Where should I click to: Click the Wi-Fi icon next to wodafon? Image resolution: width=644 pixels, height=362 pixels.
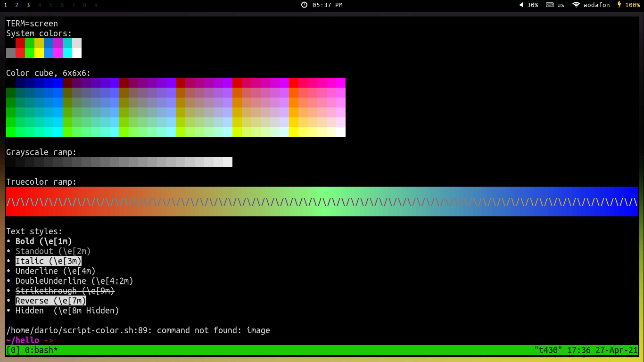pos(576,5)
